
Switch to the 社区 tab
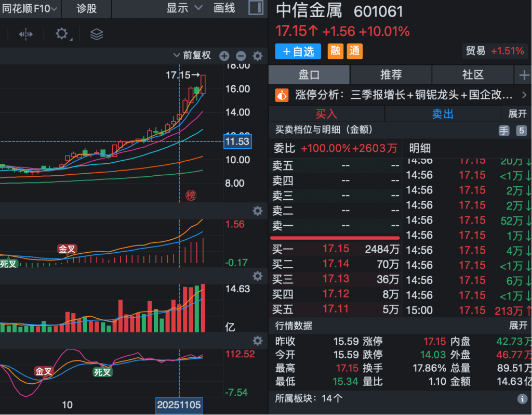click(472, 75)
